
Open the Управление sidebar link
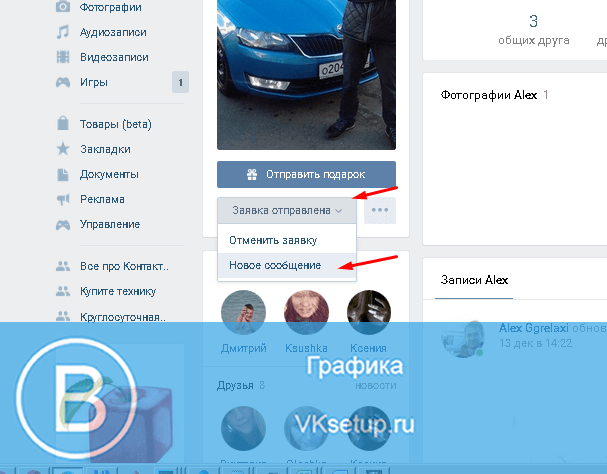tap(110, 225)
